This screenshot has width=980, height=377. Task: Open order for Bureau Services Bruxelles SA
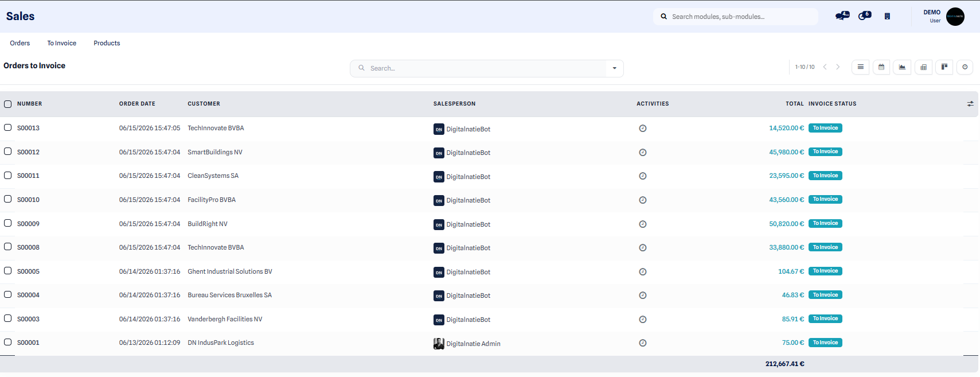[229, 295]
